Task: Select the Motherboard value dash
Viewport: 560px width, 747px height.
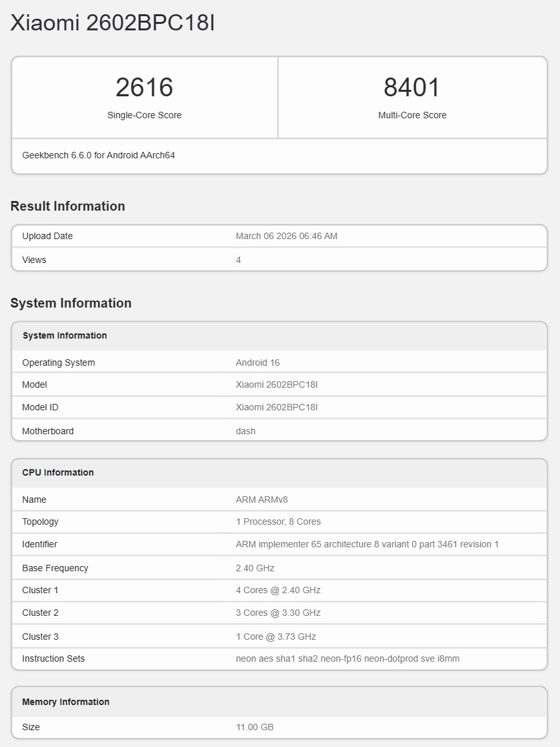Action: tap(245, 430)
